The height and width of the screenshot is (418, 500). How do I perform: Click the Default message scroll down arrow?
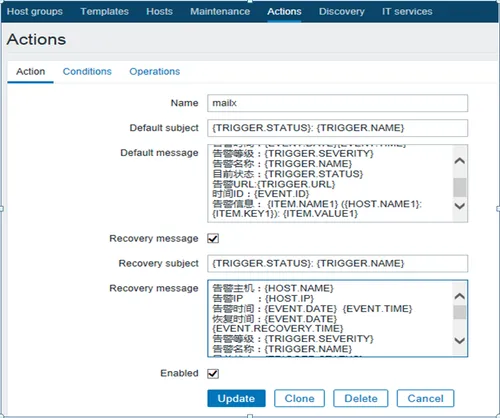[x=460, y=206]
